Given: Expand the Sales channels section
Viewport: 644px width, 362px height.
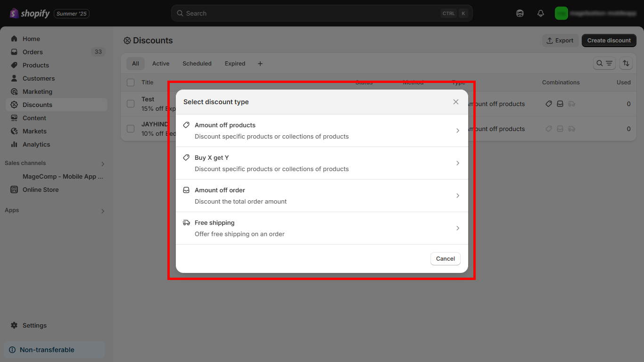Looking at the screenshot, I should [103, 164].
